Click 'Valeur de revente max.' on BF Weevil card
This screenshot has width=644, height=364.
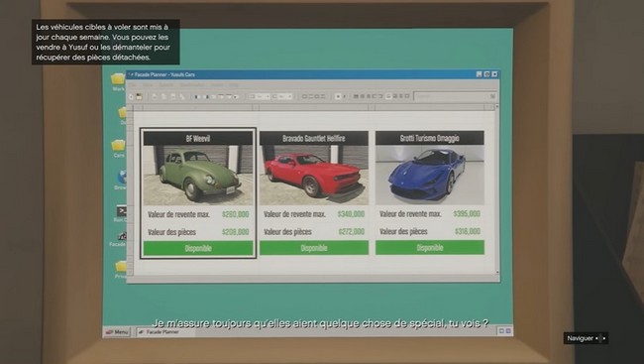tap(178, 214)
